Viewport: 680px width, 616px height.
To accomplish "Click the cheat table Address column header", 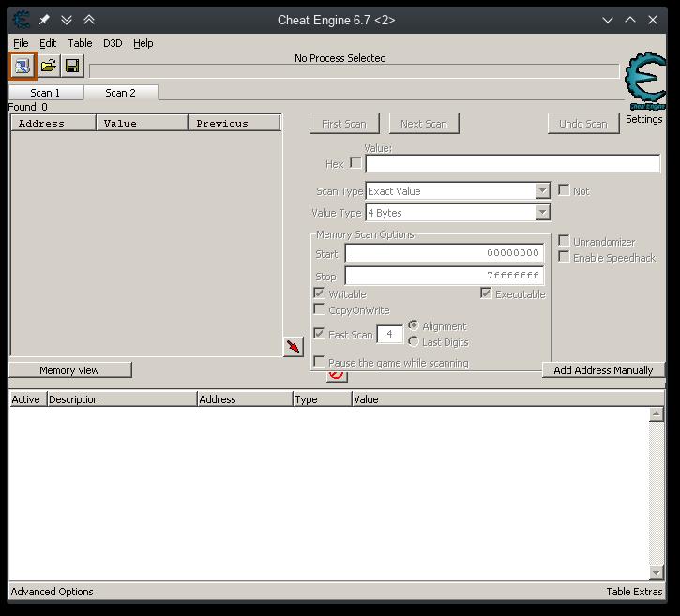I will tap(245, 399).
